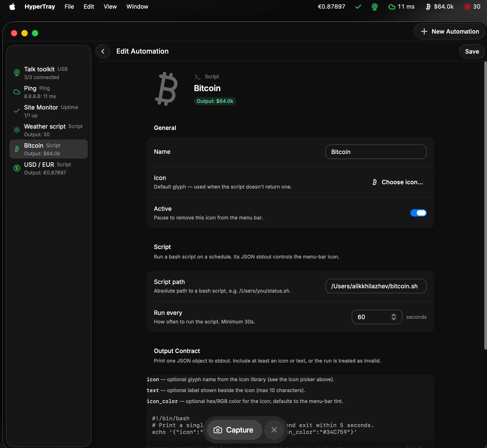Click the Talk toolkit webcam icon in sidebar
This screenshot has width=487, height=448.
pos(17,73)
